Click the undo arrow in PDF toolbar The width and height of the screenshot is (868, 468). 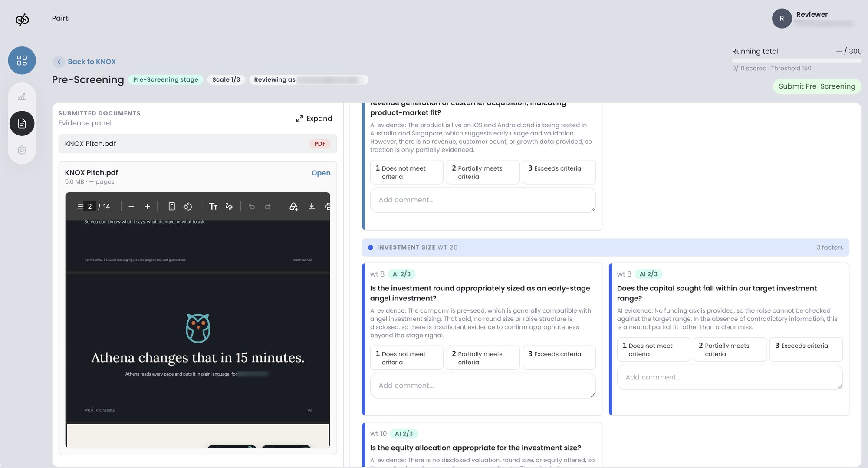point(252,207)
